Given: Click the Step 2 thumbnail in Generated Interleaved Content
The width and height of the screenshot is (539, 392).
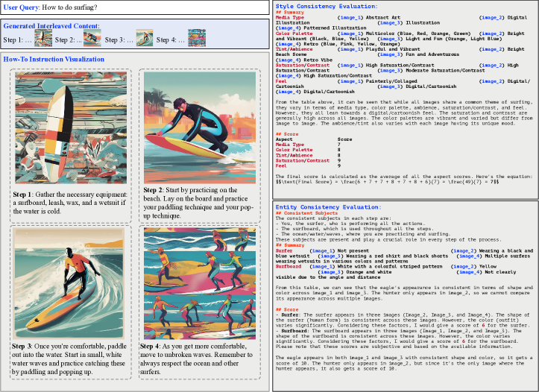Looking at the screenshot, I should (92, 38).
